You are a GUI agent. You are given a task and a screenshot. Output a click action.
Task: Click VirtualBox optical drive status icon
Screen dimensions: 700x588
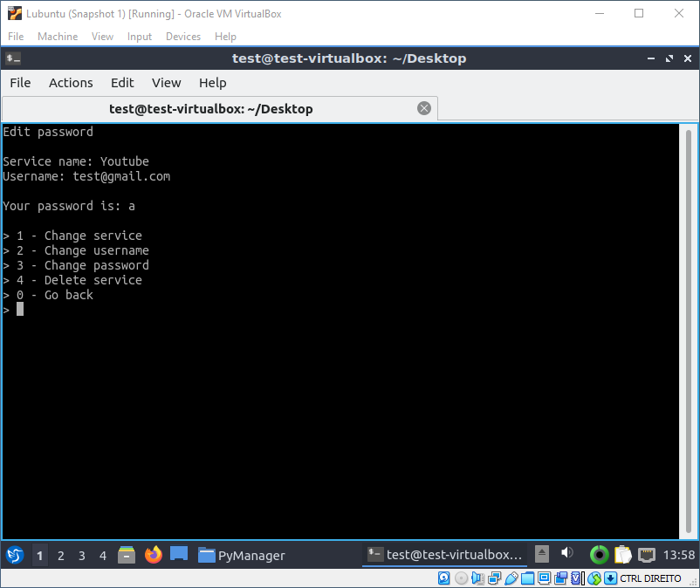point(461,578)
